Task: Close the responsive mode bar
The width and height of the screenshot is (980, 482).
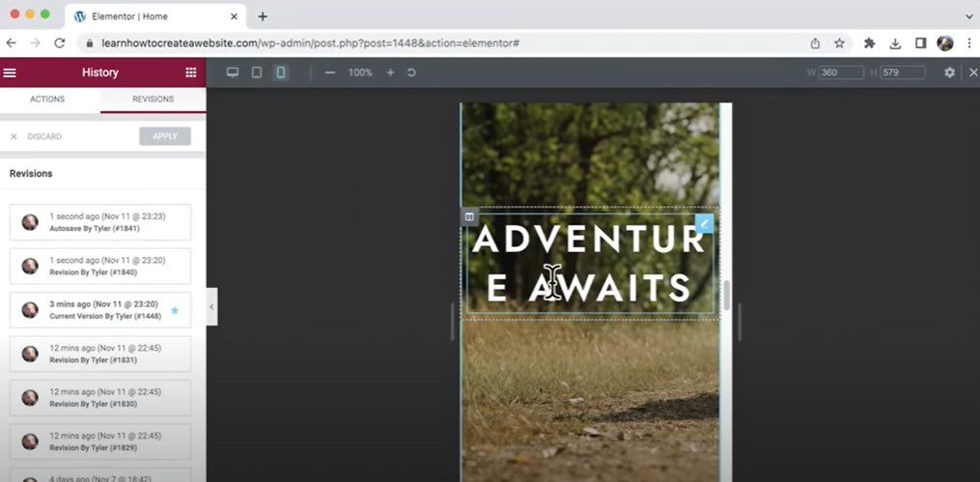Action: coord(973,72)
